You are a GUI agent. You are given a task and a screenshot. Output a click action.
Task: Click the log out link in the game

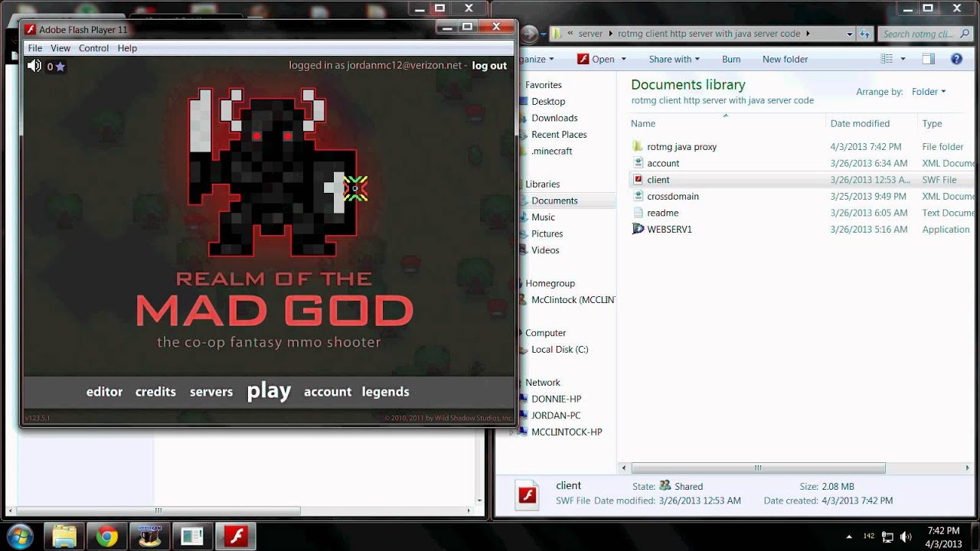(489, 66)
